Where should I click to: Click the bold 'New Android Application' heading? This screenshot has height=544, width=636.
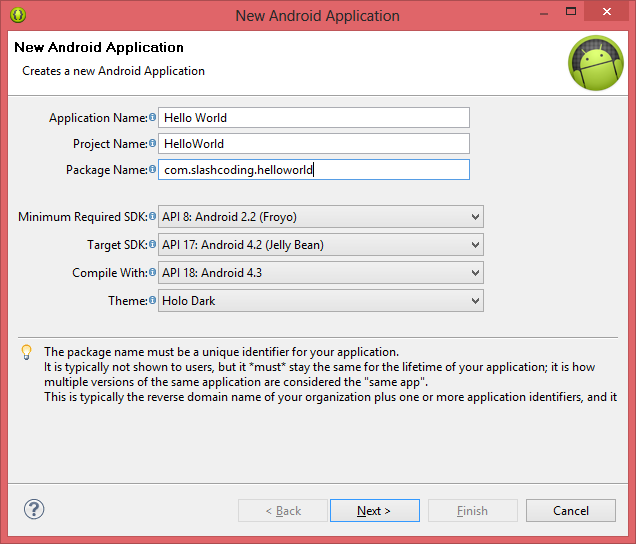click(99, 47)
